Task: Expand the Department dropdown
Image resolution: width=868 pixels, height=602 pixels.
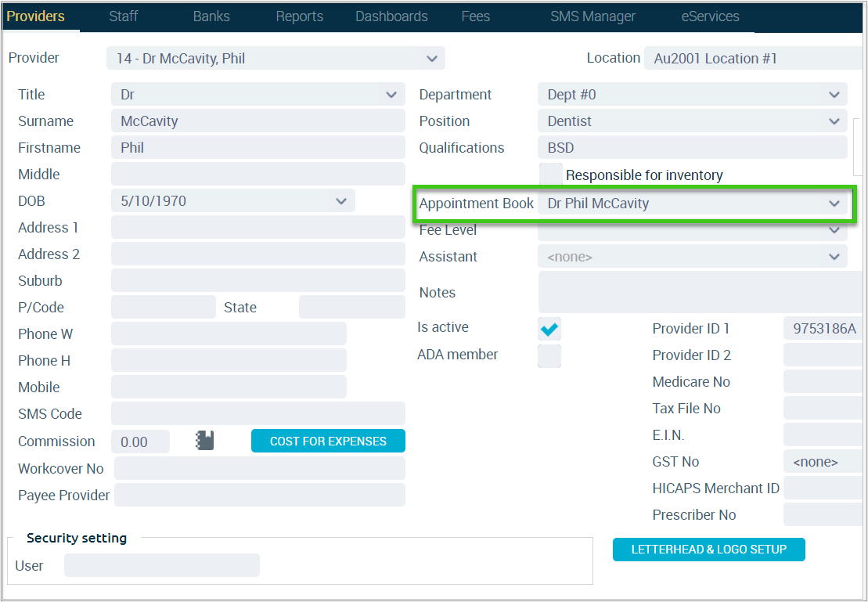Action: click(692, 94)
